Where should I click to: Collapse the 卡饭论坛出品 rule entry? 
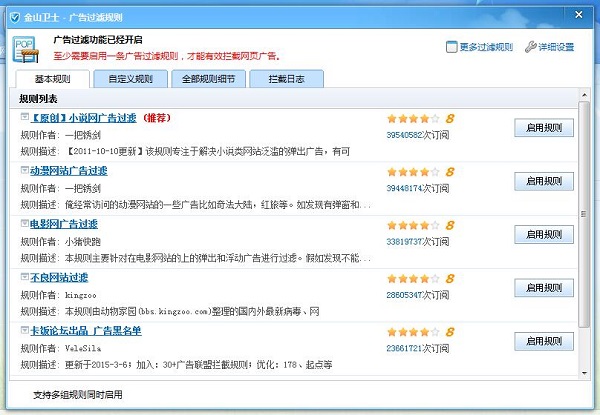tap(24, 329)
